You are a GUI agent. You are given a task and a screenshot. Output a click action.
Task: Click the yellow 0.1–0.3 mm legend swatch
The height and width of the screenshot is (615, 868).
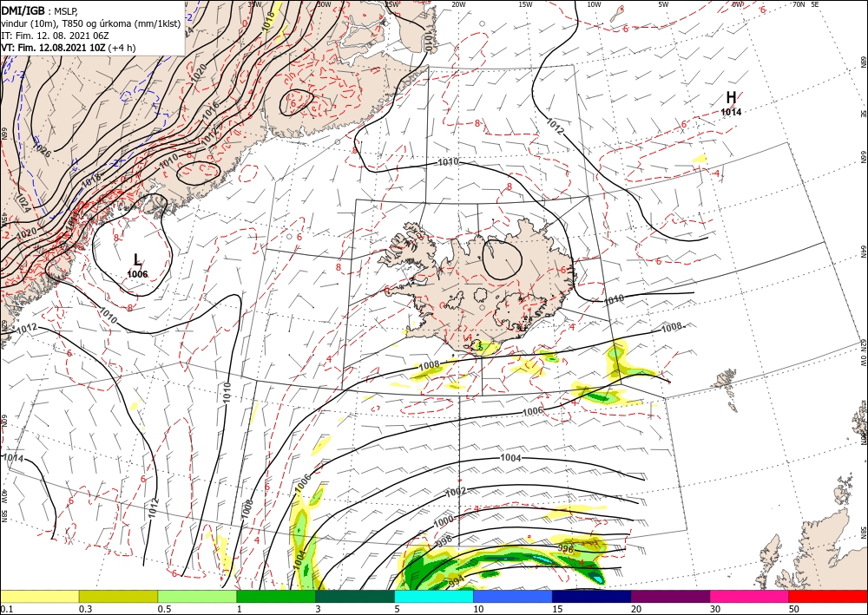(39, 596)
